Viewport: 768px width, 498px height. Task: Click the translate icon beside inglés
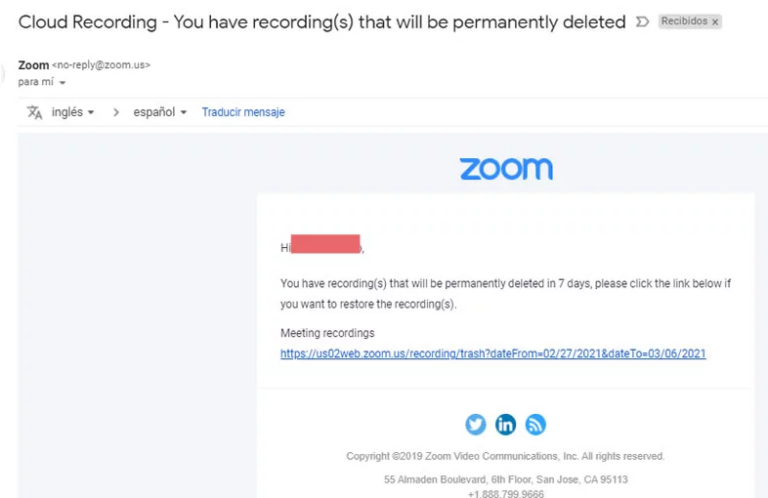(34, 113)
